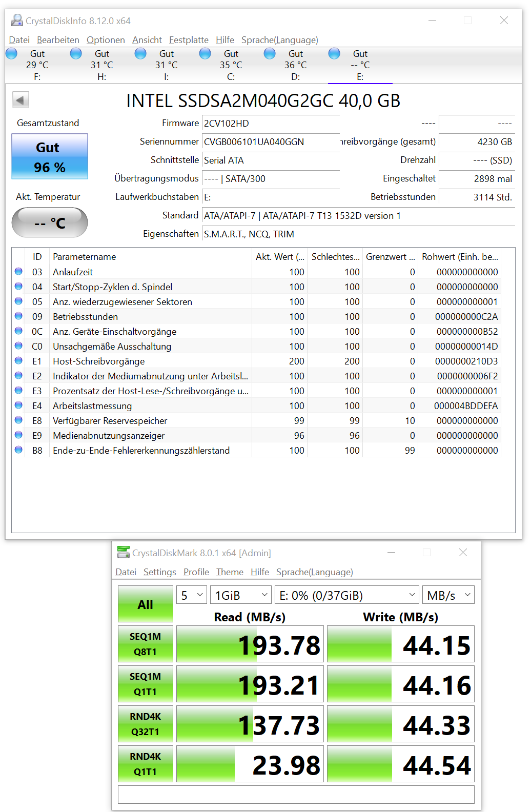Click Betriebsstunden value 3114 Std.
The image size is (531, 812).
pyautogui.click(x=477, y=197)
